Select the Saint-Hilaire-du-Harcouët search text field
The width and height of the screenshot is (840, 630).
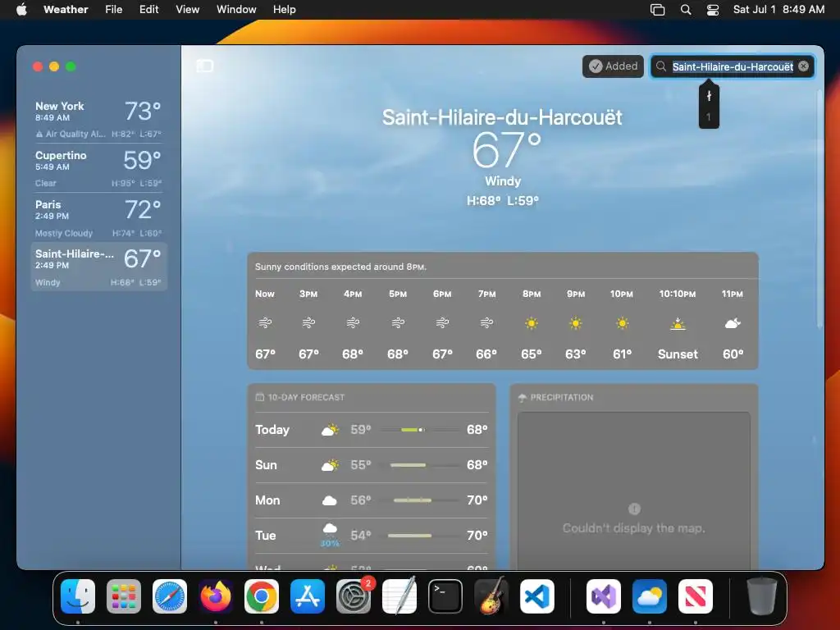(x=733, y=67)
